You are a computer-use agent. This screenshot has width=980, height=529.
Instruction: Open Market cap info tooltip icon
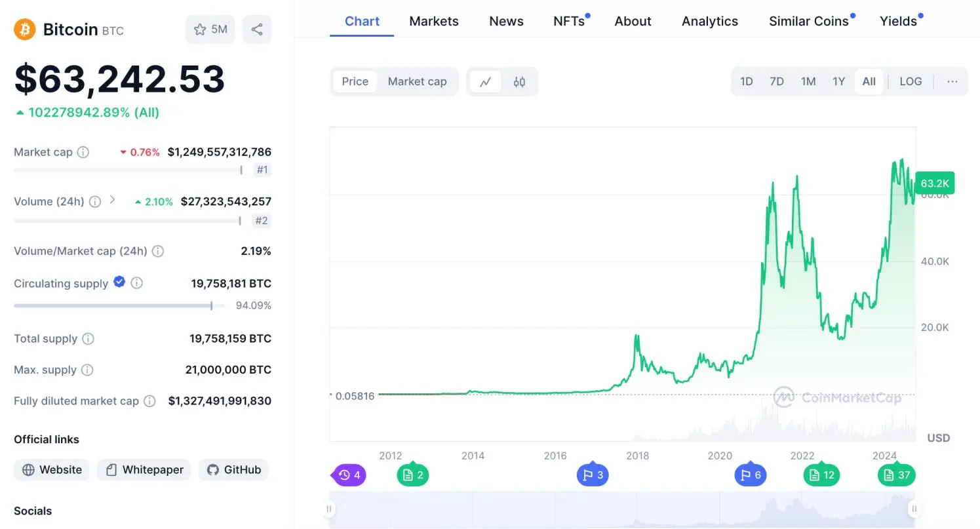click(83, 152)
